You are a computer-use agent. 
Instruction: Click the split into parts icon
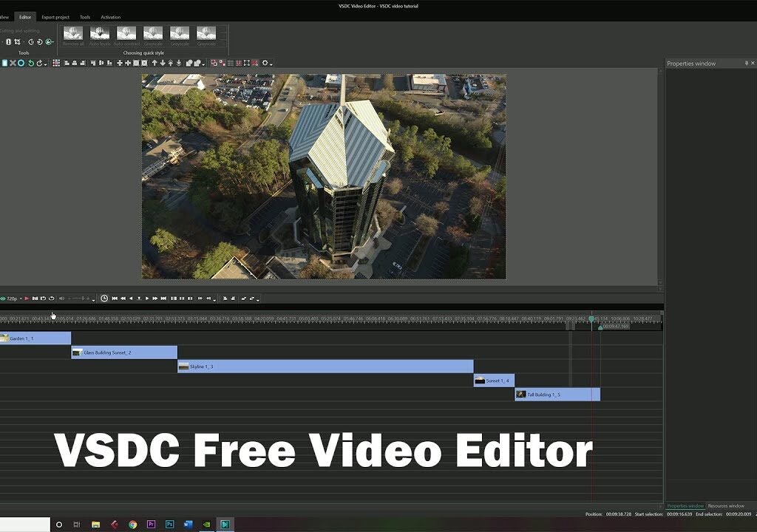point(8,42)
